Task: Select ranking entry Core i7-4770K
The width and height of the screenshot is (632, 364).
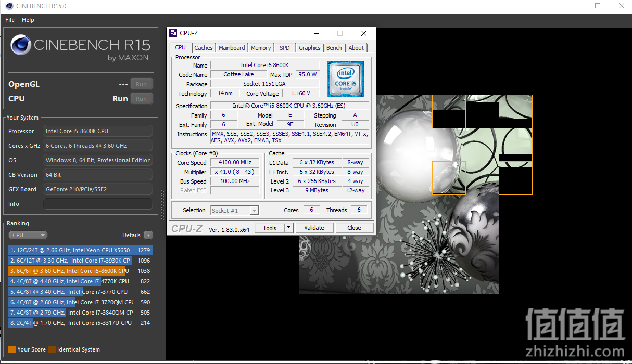Action: [x=80, y=281]
